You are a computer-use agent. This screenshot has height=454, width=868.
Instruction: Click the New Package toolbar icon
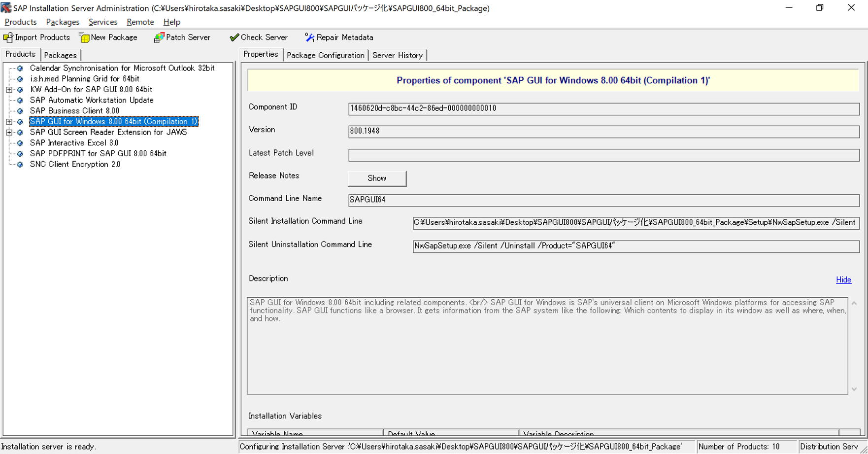(x=84, y=38)
